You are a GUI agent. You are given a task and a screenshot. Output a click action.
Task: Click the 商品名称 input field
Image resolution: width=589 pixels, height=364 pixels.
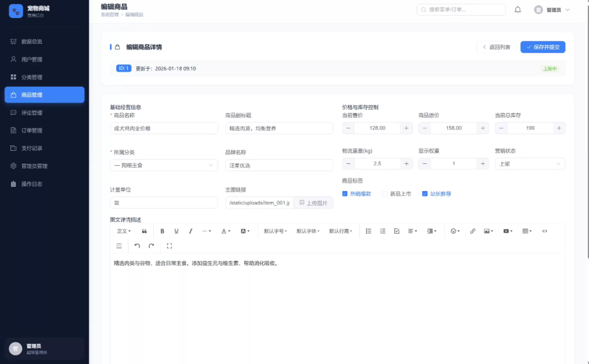tap(164, 128)
